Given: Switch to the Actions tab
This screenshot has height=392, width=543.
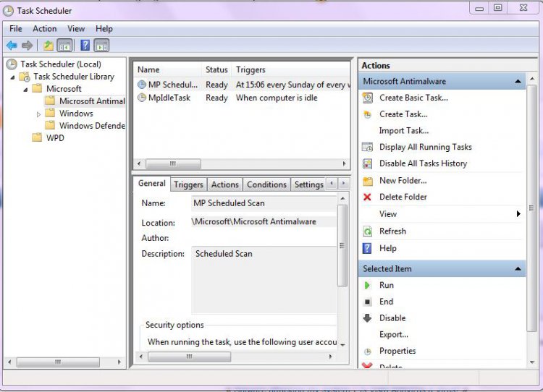Looking at the screenshot, I should [225, 184].
